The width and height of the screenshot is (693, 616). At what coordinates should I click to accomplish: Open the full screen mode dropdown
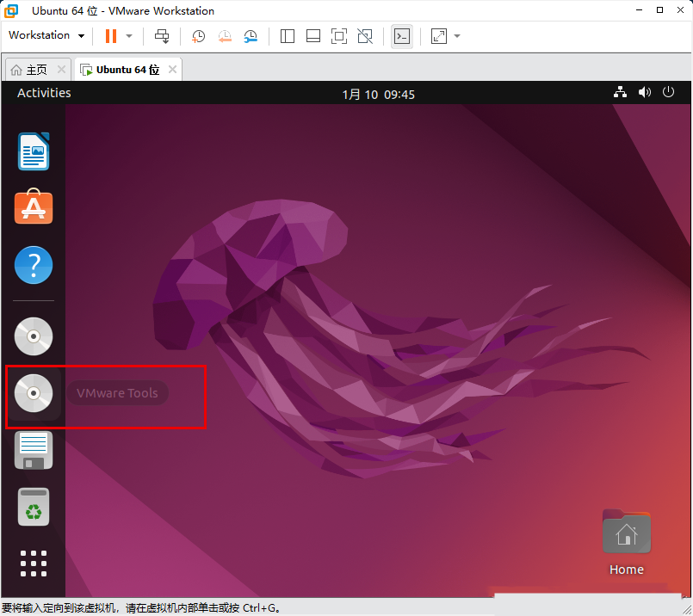[x=457, y=35]
